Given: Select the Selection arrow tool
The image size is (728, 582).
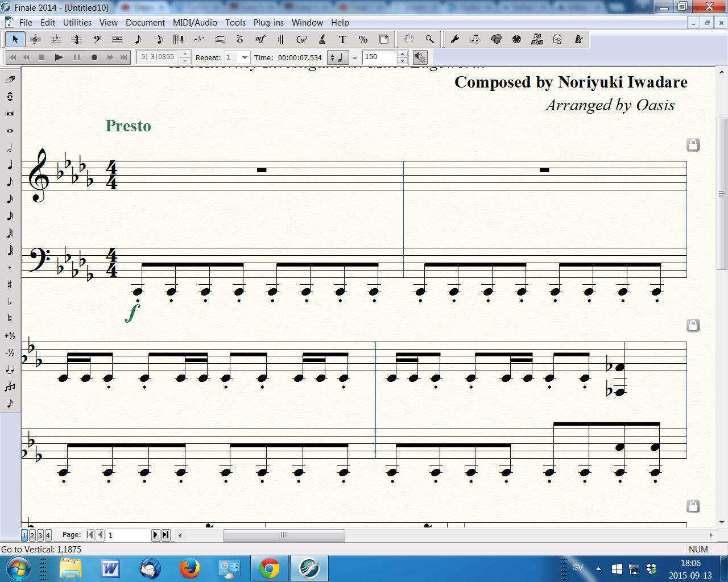Looking at the screenshot, I should (x=15, y=39).
